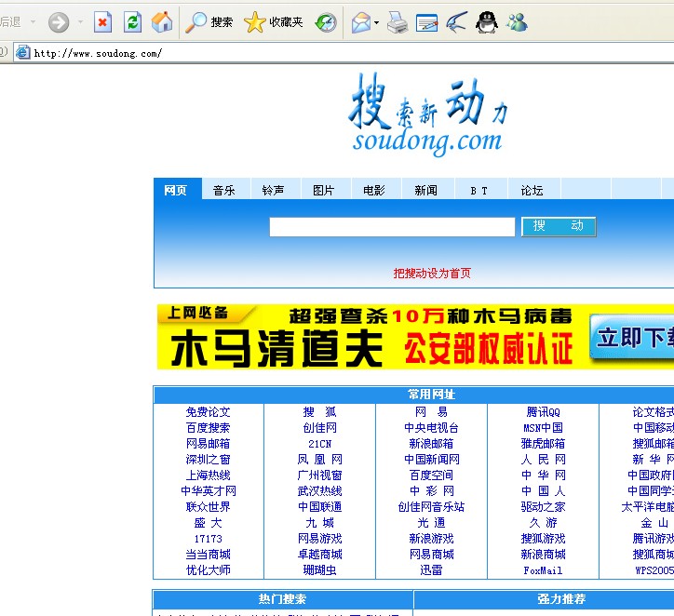Open the 免费论文 link
The image size is (674, 616).
208,412
